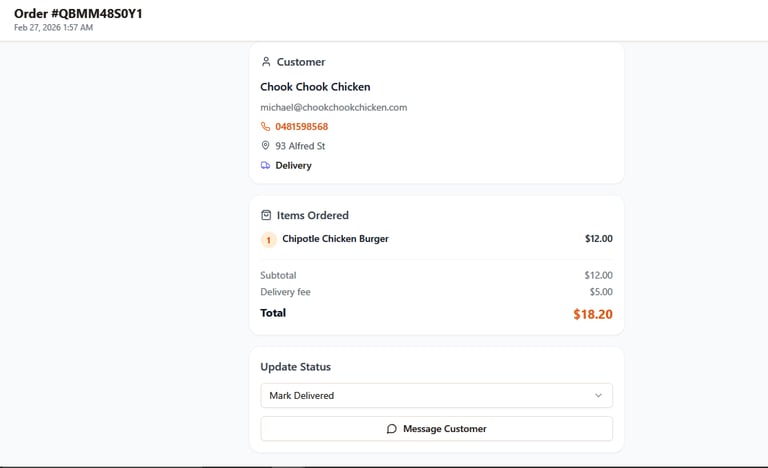Select the Chipotle Chicken Burger item
Screen dimensions: 768x468
(335, 239)
